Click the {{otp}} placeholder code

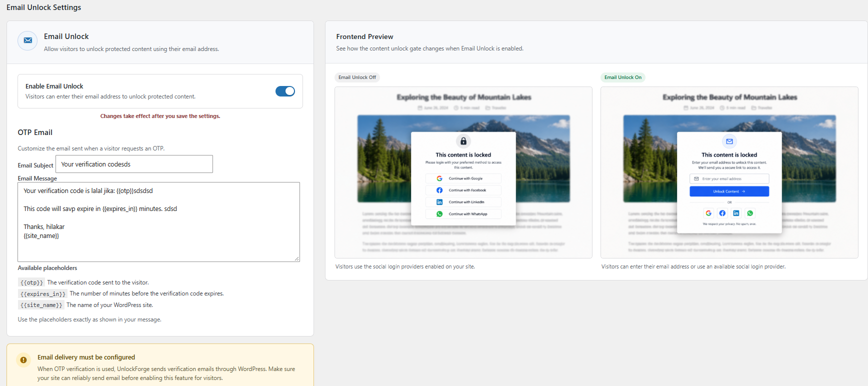[x=31, y=282]
